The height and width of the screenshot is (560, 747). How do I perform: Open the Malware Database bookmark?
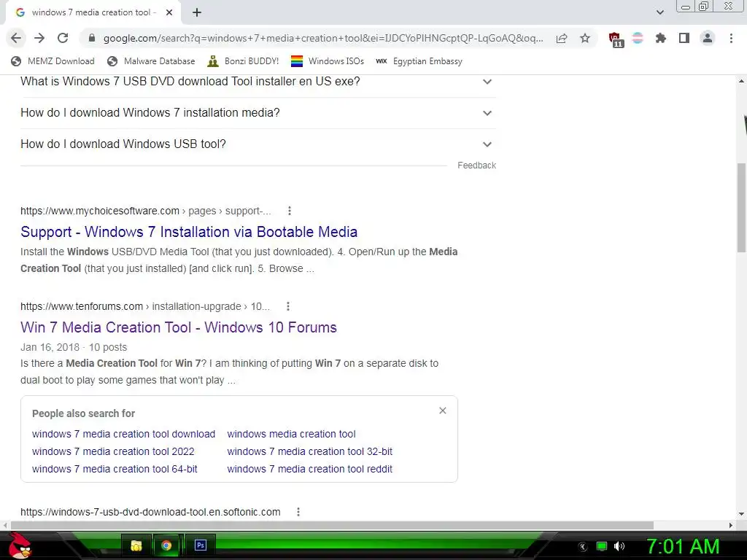(152, 61)
